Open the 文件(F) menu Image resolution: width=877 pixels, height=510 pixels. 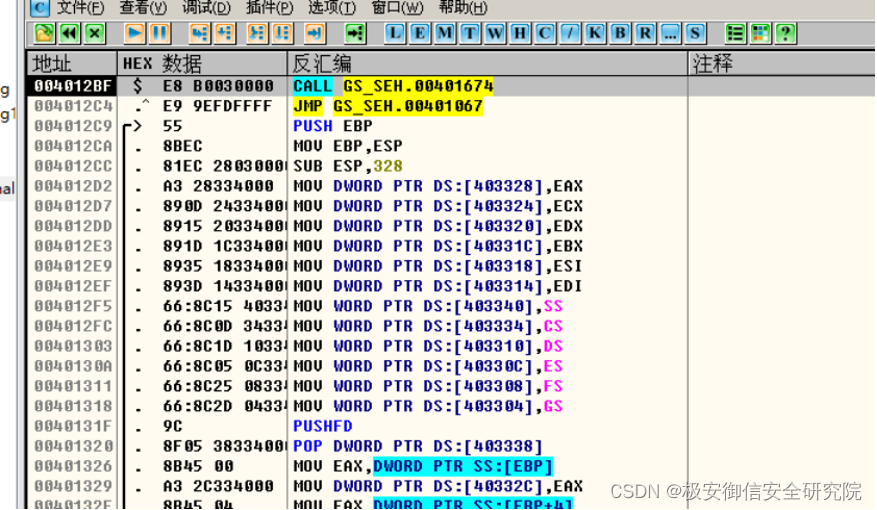click(x=80, y=7)
